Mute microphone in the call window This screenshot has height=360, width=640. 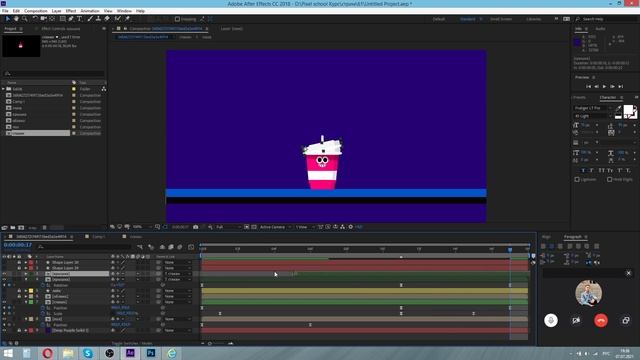pos(551,320)
